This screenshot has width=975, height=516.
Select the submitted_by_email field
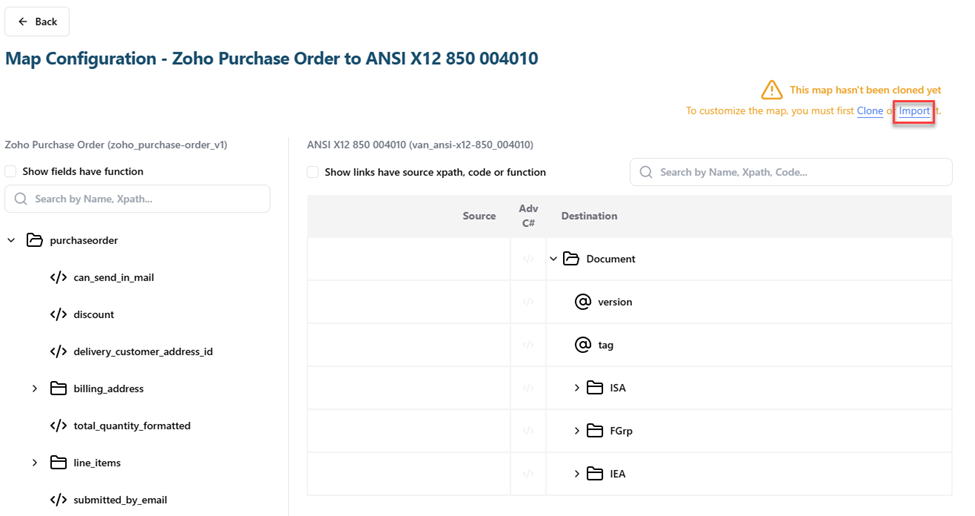tap(120, 500)
